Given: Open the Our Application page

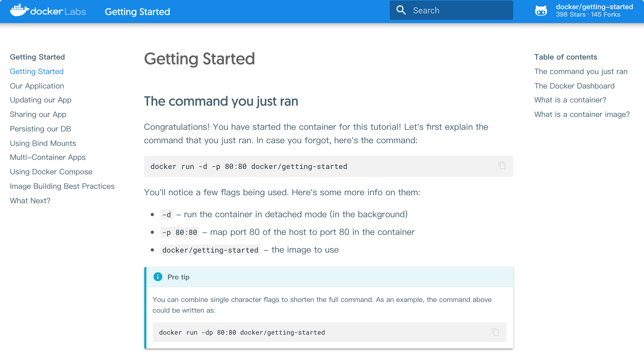Looking at the screenshot, I should click(37, 86).
